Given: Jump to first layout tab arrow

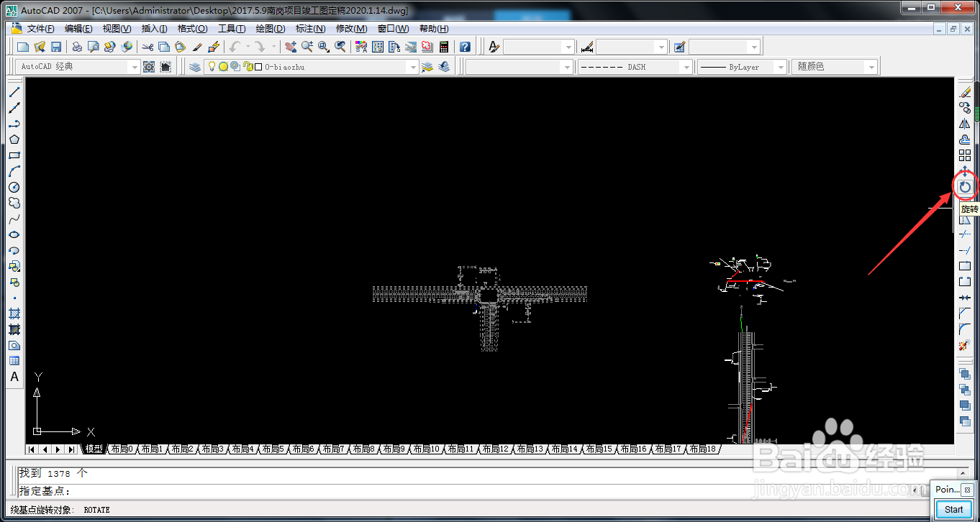Looking at the screenshot, I should pos(32,449).
